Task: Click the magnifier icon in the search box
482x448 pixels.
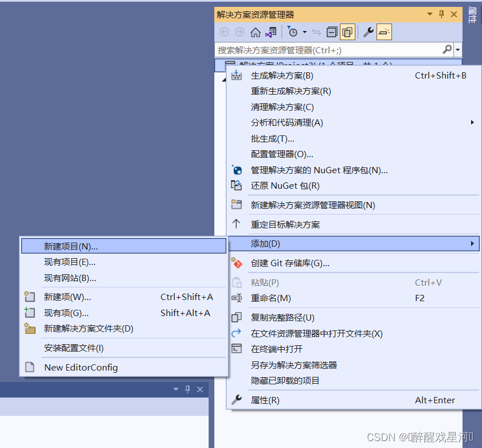Action: point(447,50)
